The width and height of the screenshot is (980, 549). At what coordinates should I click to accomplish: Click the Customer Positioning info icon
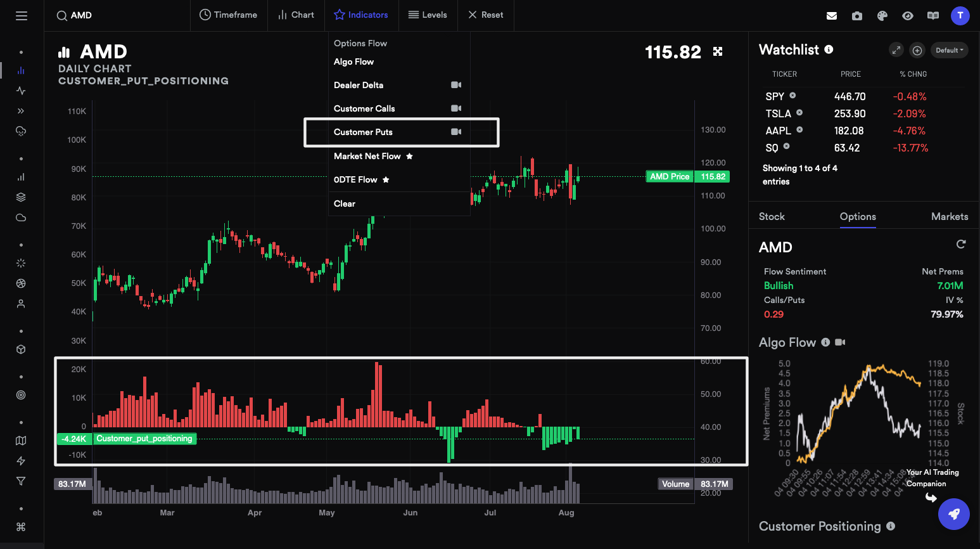pos(891,526)
